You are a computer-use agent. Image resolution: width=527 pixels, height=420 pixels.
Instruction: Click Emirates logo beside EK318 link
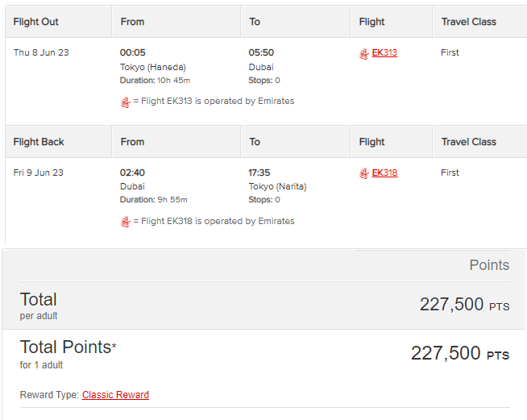(x=364, y=174)
